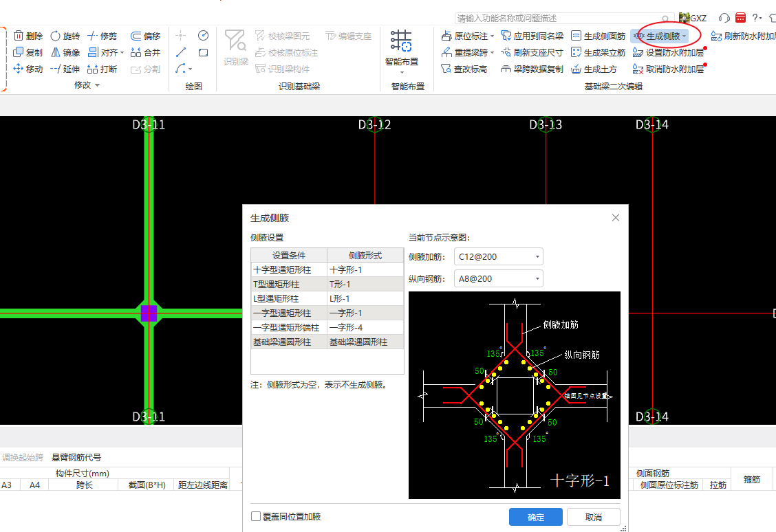
Task: Select the 镜像 mirror tool
Action: point(65,52)
